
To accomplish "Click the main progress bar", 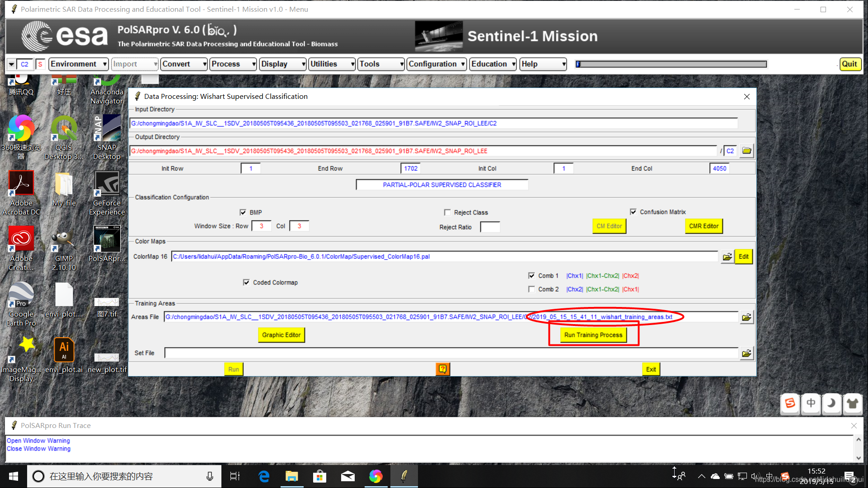I will click(671, 64).
